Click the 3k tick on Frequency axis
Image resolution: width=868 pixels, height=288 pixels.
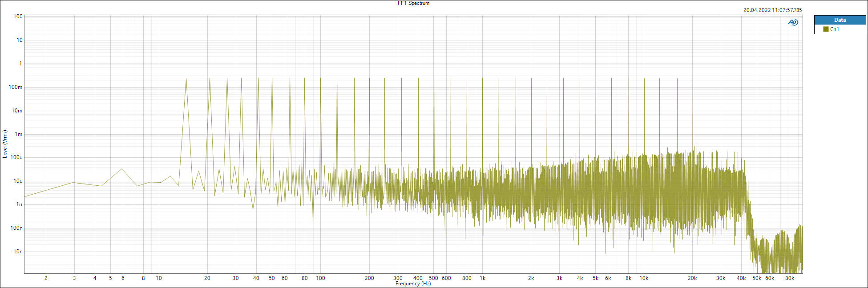pyautogui.click(x=559, y=278)
